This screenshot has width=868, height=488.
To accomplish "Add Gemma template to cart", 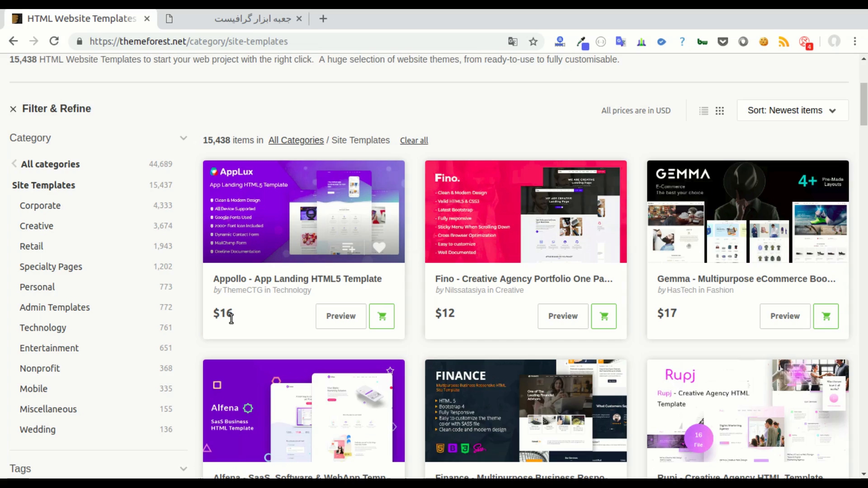I will click(826, 316).
